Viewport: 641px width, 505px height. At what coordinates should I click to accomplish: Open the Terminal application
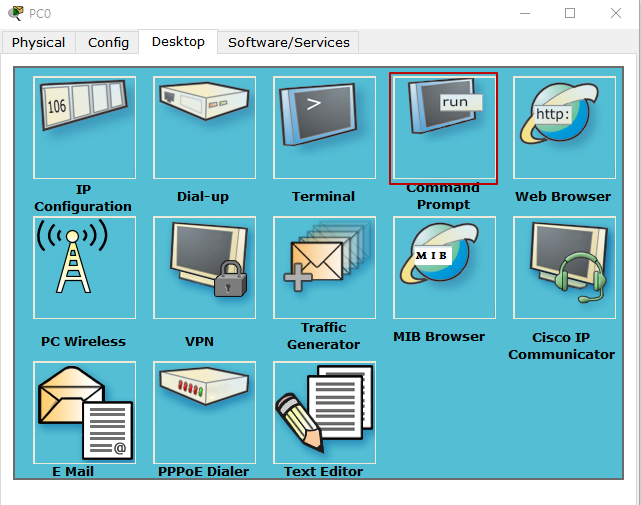(x=324, y=128)
